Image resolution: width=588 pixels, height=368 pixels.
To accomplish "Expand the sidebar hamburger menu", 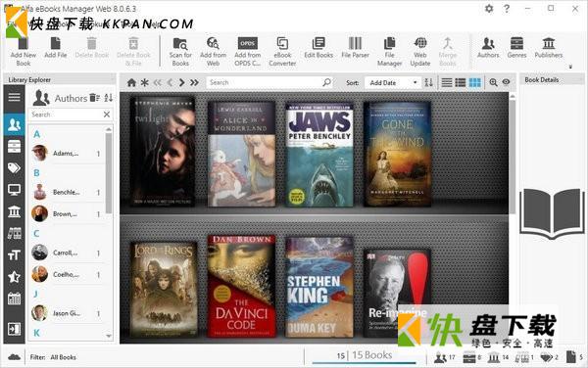I will pyautogui.click(x=15, y=97).
